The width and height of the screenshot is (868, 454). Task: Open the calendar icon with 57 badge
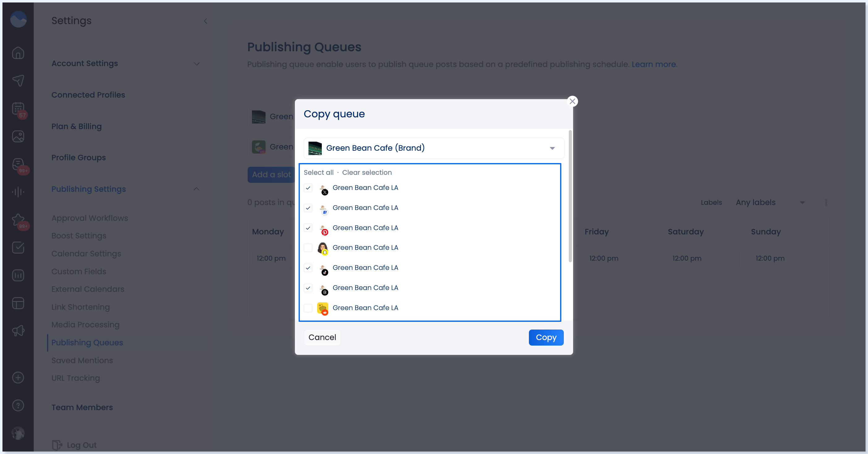click(19, 109)
